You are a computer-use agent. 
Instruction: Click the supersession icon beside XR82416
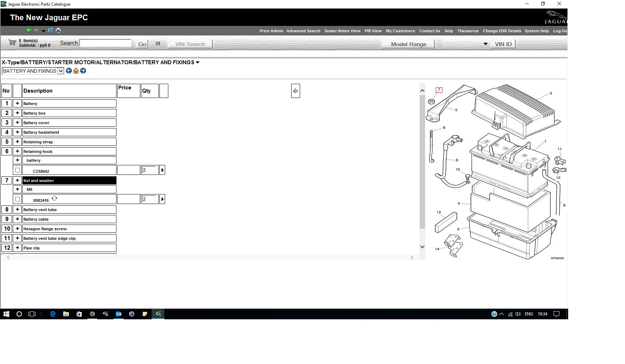tap(54, 198)
